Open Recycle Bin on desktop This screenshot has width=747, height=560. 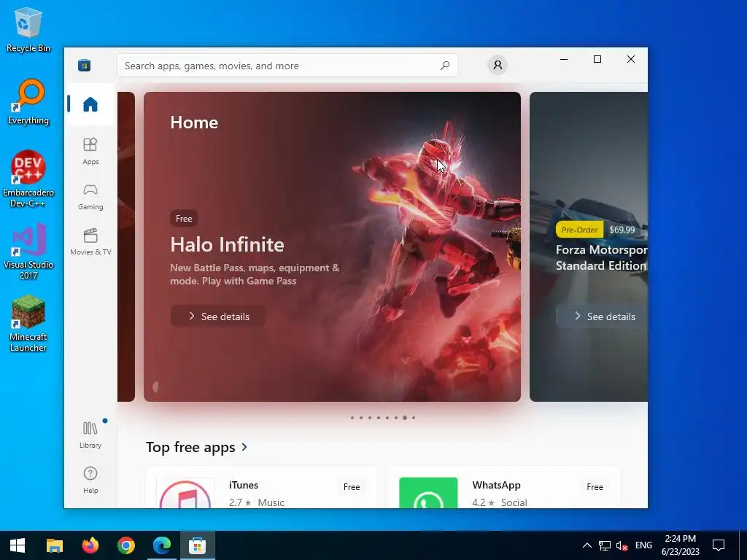coord(28,30)
